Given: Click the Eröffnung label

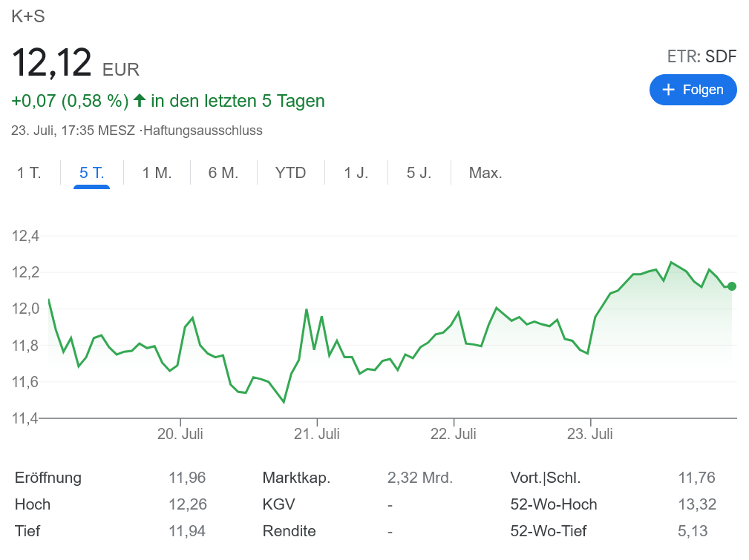Looking at the screenshot, I should [x=48, y=478].
